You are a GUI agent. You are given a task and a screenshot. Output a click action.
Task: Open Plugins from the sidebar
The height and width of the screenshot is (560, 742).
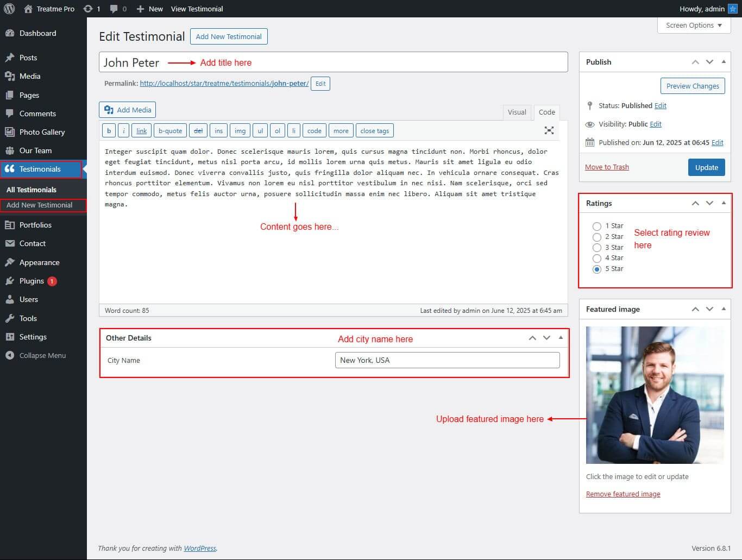pos(32,281)
